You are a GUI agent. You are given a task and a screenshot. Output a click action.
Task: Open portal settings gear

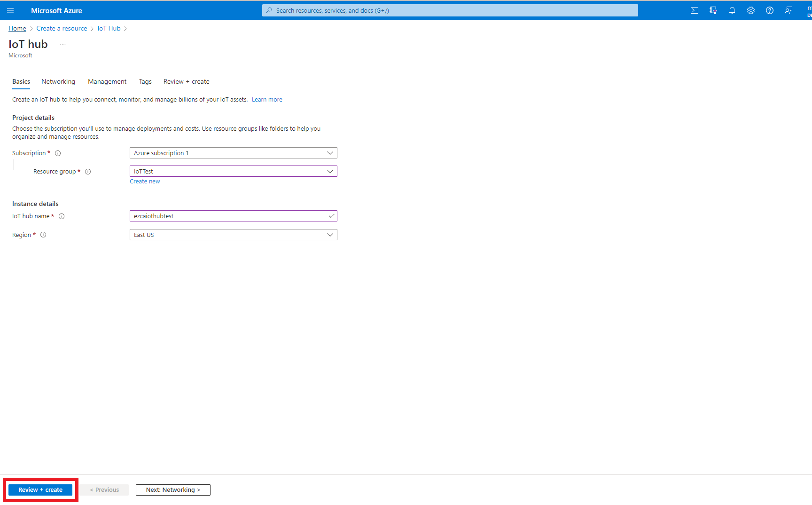(751, 10)
